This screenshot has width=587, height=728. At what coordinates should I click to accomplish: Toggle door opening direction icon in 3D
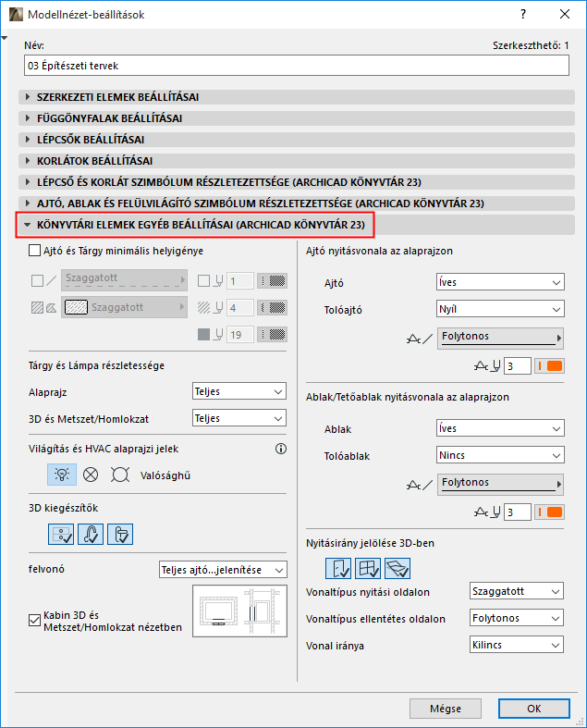click(x=338, y=568)
